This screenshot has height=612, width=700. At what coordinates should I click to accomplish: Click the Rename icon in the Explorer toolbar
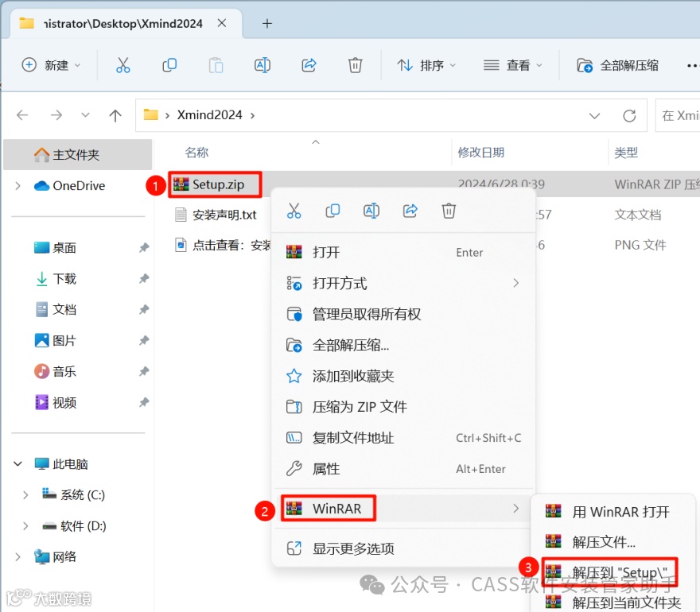point(262,65)
